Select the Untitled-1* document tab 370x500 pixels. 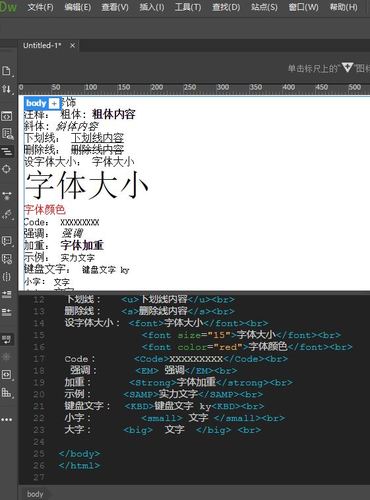42,45
